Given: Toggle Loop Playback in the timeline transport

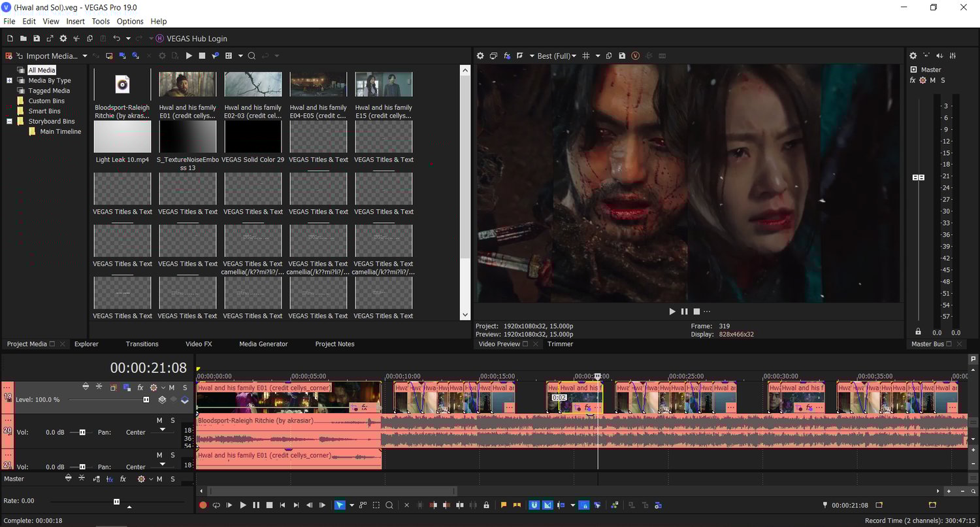Looking at the screenshot, I should point(216,505).
